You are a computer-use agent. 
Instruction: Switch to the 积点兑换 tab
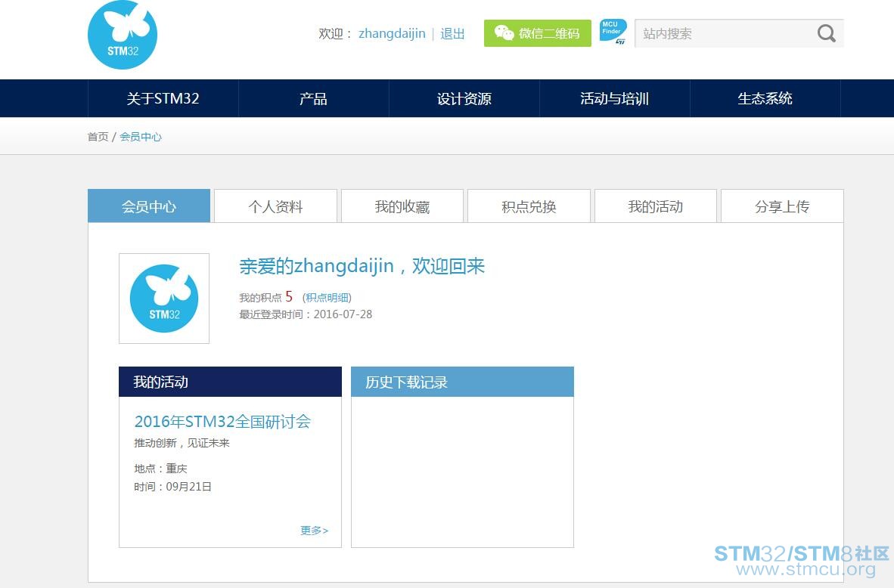(529, 206)
